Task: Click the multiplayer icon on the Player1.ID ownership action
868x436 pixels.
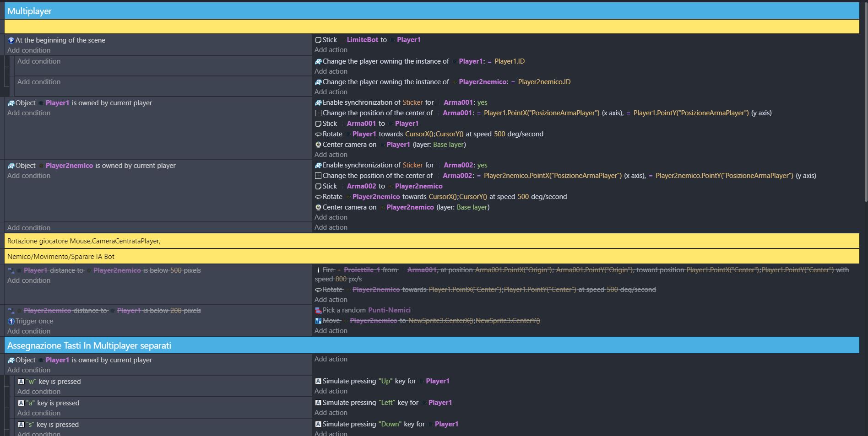Action: pos(318,61)
